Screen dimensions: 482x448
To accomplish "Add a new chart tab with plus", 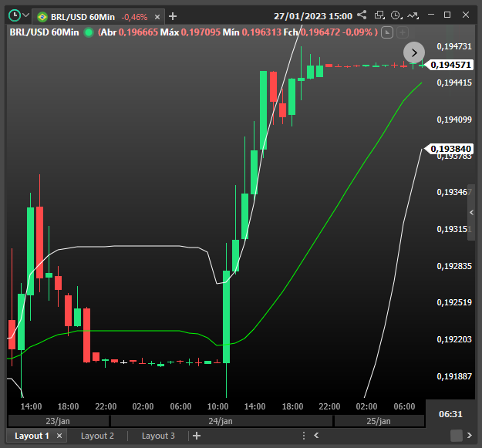I will coord(173,15).
